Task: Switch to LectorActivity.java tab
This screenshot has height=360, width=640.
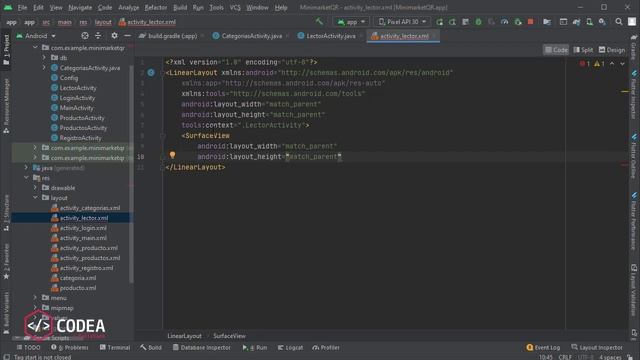Action: coord(330,36)
